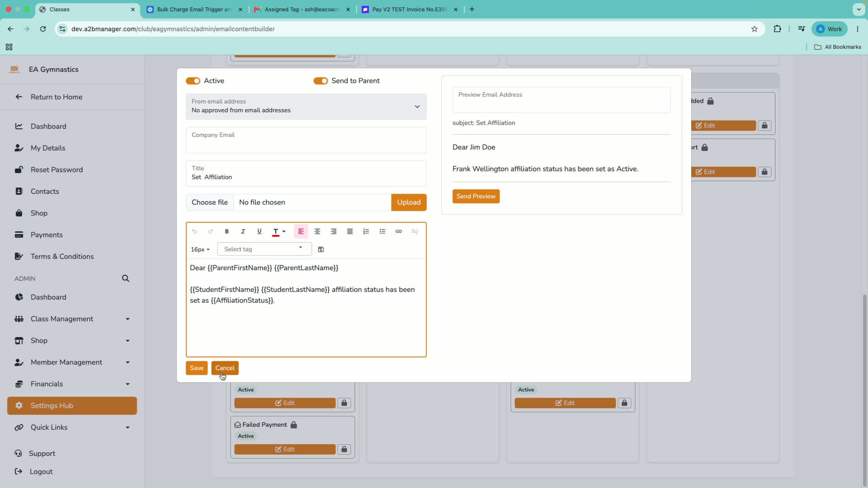The width and height of the screenshot is (868, 488).
Task: Click the underline formatting icon
Action: click(259, 231)
